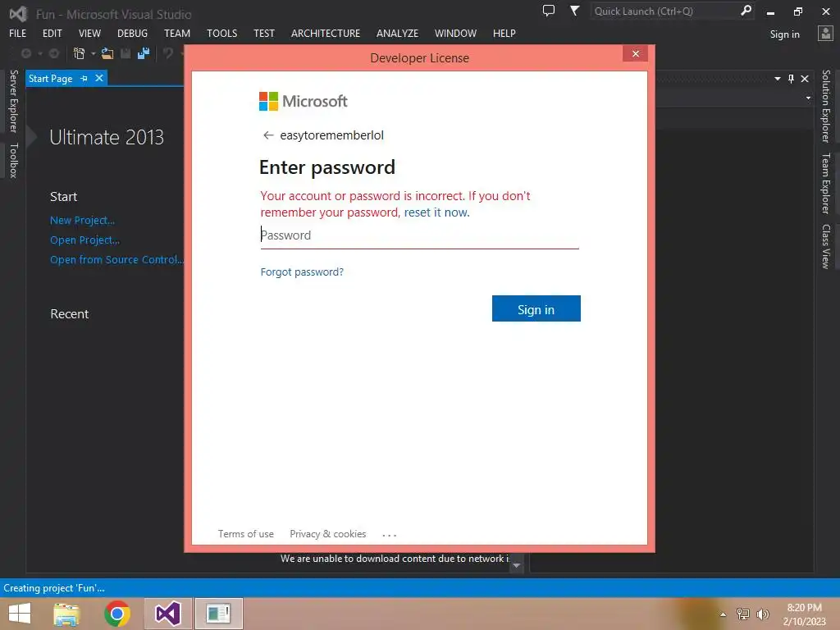Image resolution: width=840 pixels, height=630 pixels.
Task: Show hidden system tray icons arrow
Action: tap(723, 614)
